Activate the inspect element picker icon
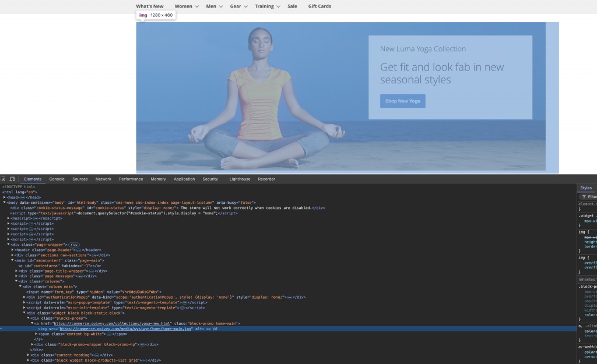 coord(3,179)
